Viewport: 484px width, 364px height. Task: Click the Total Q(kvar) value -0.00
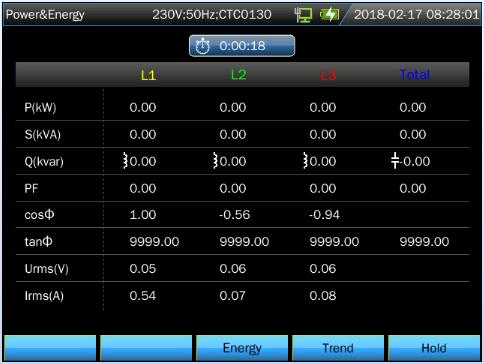[415, 161]
